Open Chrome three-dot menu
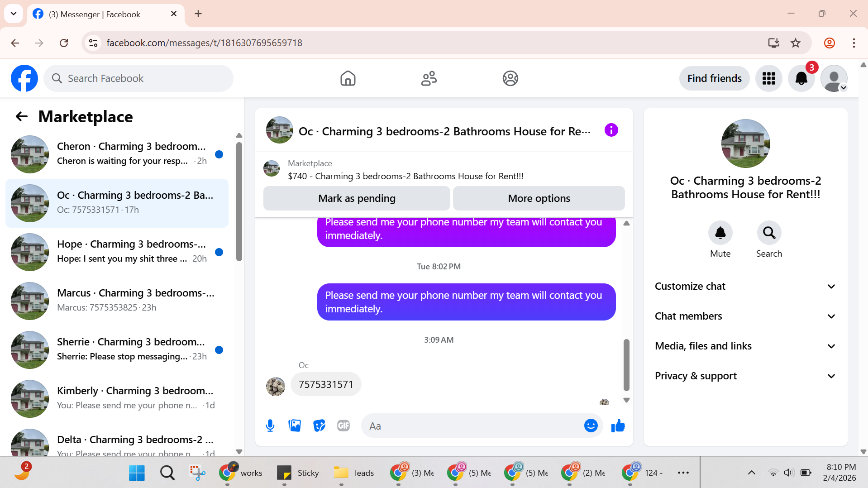The image size is (868, 488). 854,43
